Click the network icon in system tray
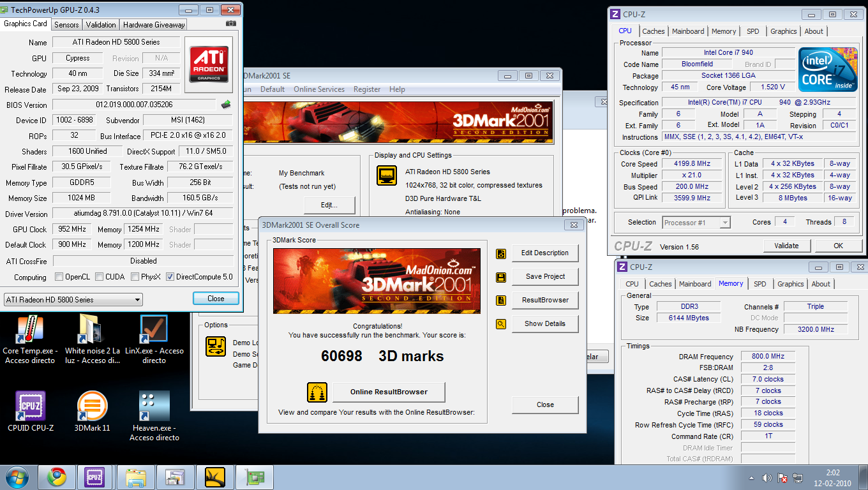The image size is (868, 490). 798,478
